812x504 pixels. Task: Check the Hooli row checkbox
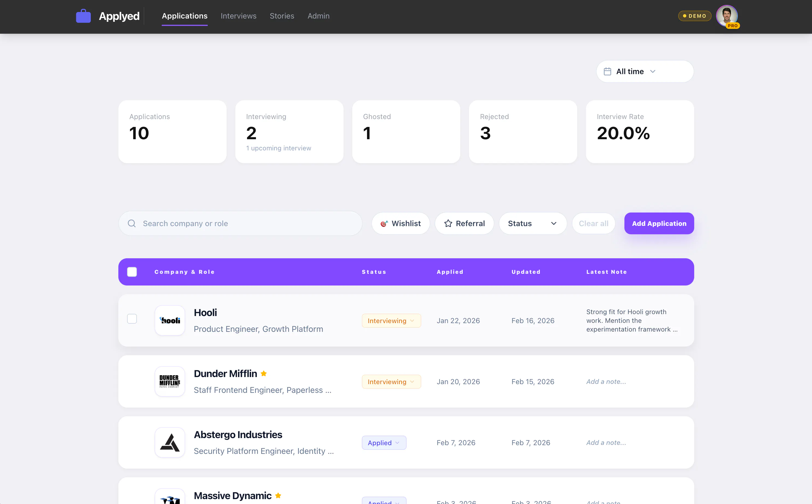click(x=132, y=319)
